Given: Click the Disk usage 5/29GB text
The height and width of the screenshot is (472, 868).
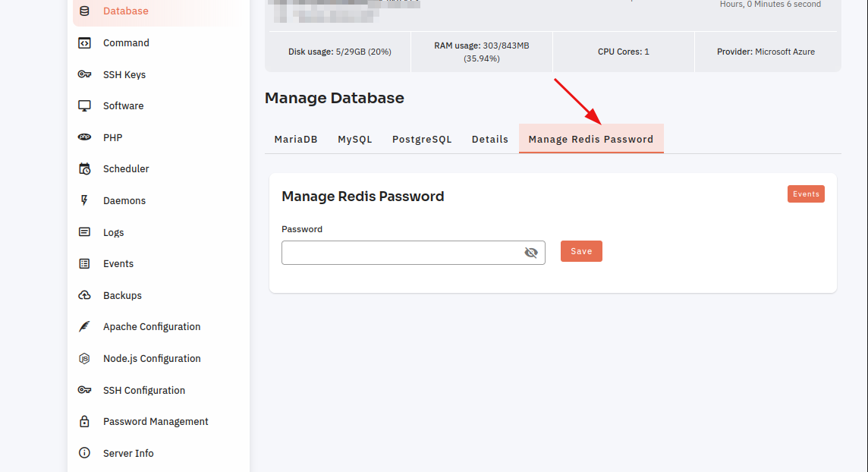Looking at the screenshot, I should tap(340, 52).
